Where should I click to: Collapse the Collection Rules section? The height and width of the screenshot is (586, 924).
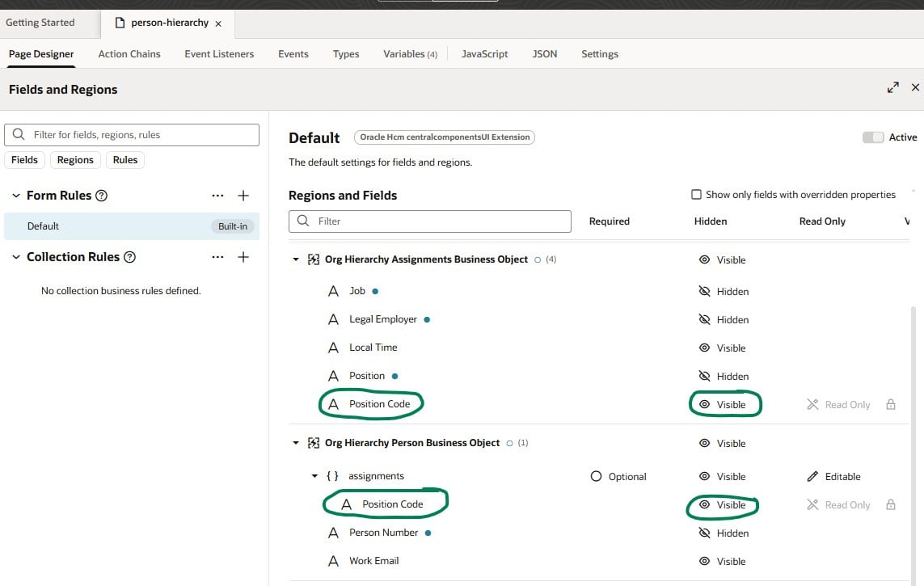click(16, 257)
